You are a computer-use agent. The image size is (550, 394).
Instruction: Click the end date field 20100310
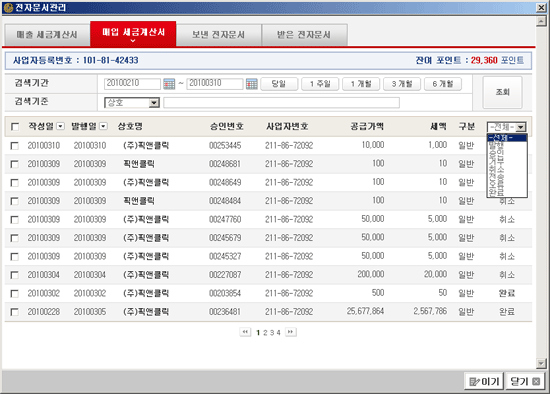pyautogui.click(x=215, y=84)
